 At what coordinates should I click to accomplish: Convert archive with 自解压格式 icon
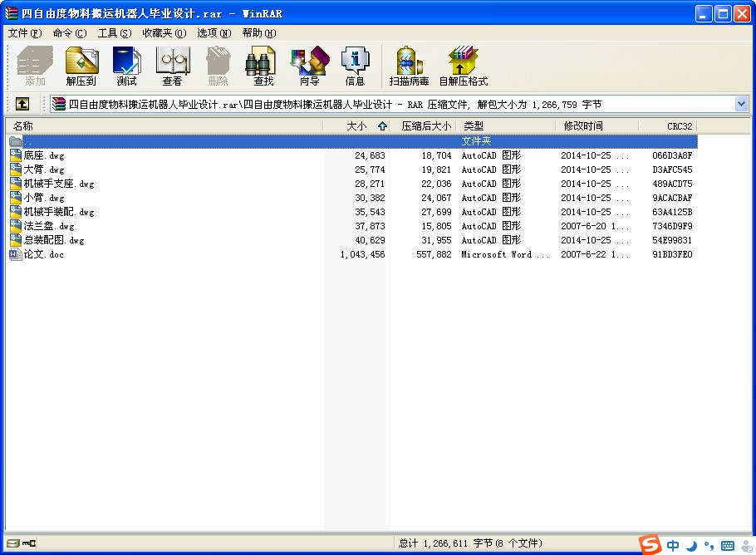[x=463, y=65]
